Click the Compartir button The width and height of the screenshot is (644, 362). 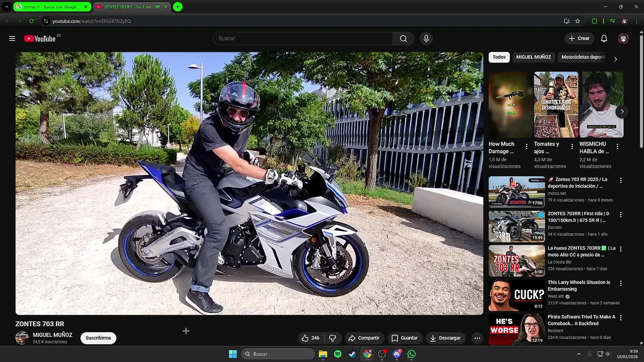pyautogui.click(x=364, y=338)
